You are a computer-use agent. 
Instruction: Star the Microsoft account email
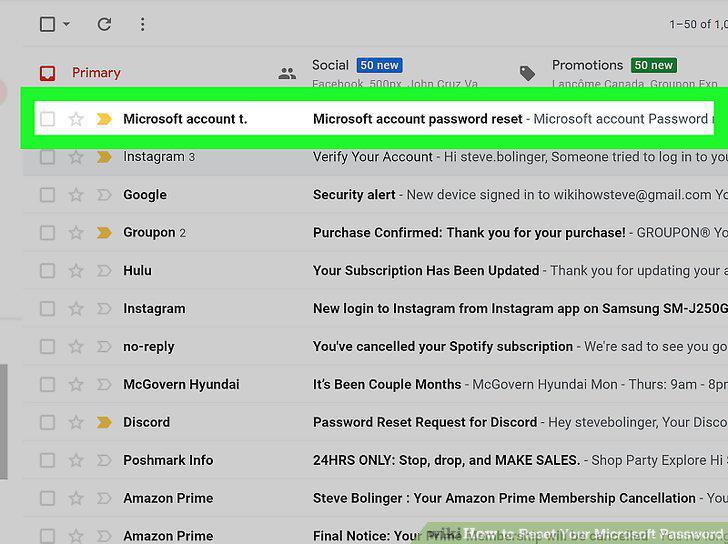[x=76, y=119]
